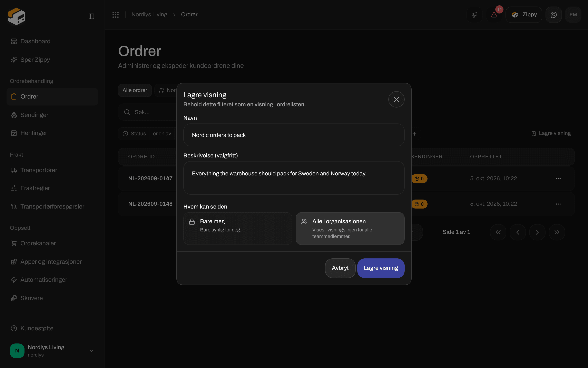Viewport: 588px width, 368px height.
Task: Click the Nordlys Living breadcrumb
Action: click(149, 15)
